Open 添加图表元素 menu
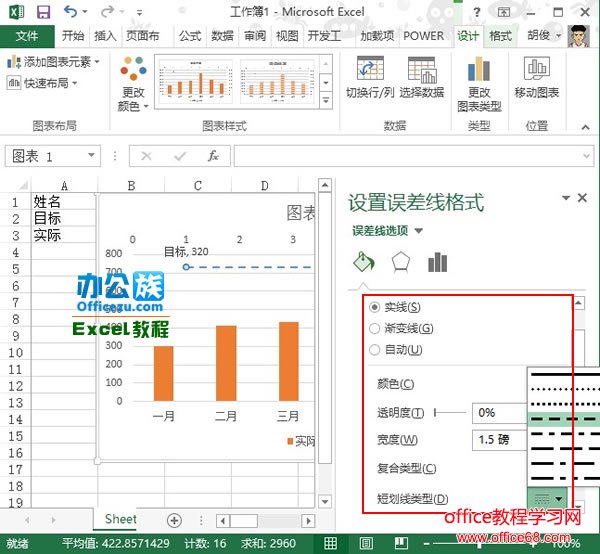The width and height of the screenshot is (600, 554). pyautogui.click(x=53, y=62)
